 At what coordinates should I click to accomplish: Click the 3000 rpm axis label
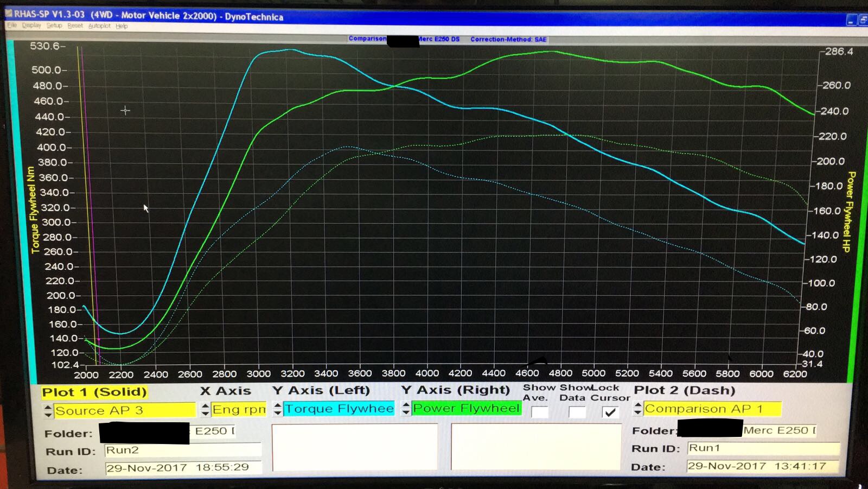pos(258,374)
